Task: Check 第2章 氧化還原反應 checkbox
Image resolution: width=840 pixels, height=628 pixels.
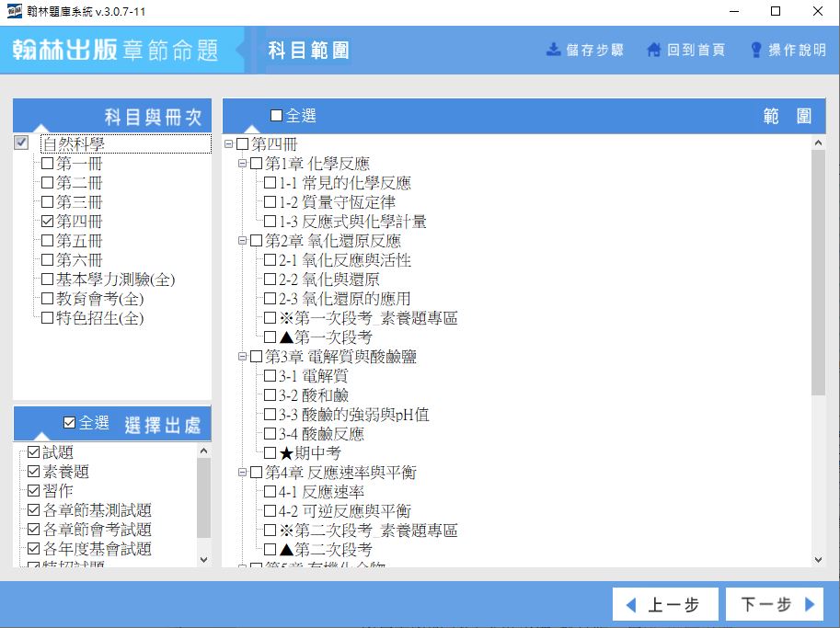Action: click(x=256, y=240)
